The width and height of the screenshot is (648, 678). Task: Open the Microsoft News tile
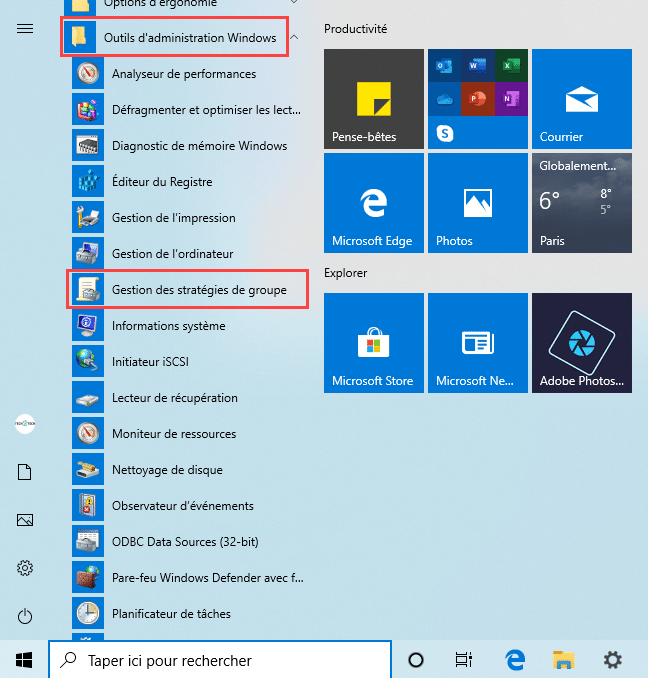click(478, 343)
